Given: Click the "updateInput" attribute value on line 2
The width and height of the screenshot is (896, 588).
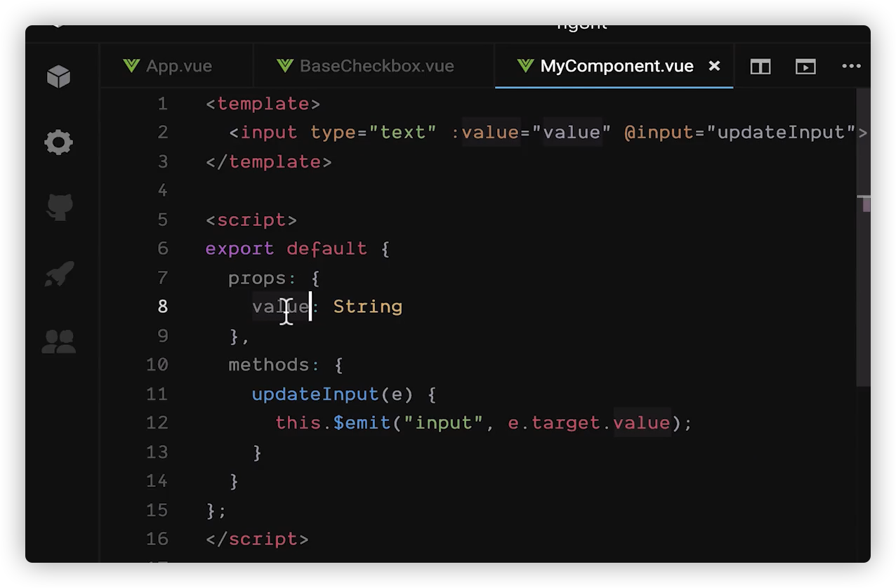Looking at the screenshot, I should [x=782, y=133].
